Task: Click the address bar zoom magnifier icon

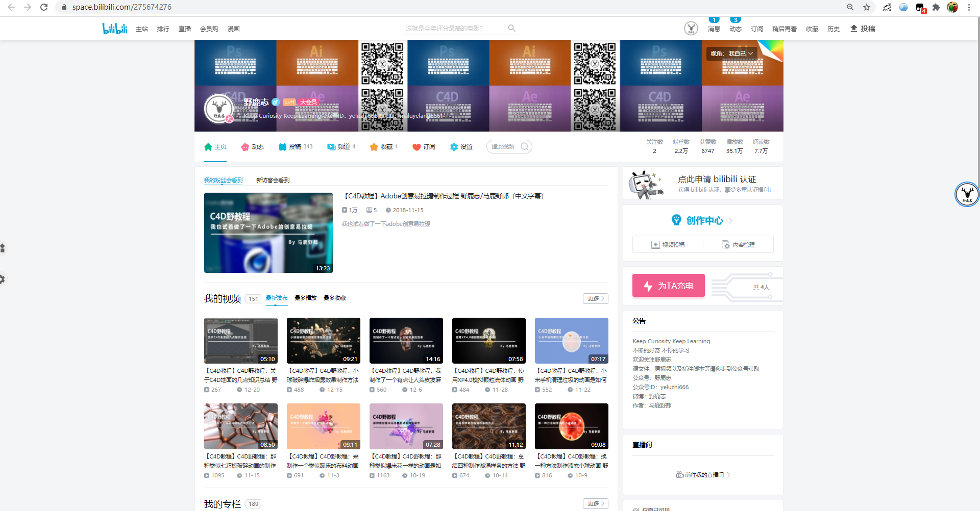Action: [x=850, y=7]
